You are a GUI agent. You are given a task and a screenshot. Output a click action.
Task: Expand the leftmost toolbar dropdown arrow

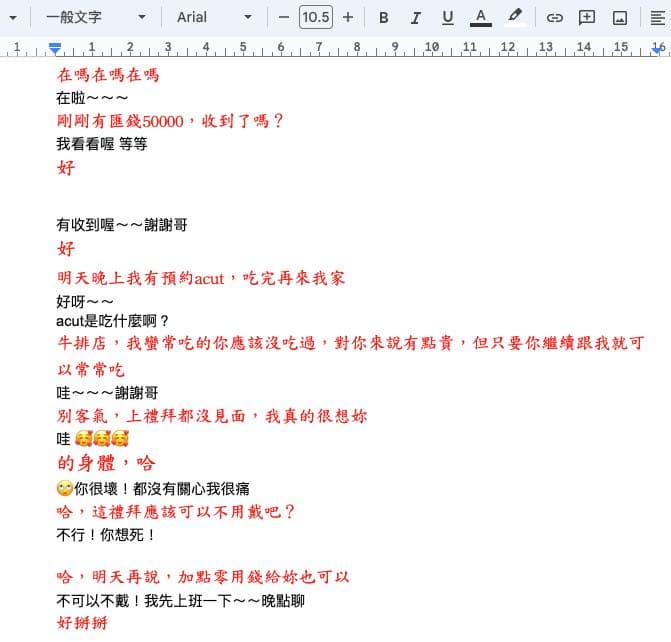coord(13,18)
